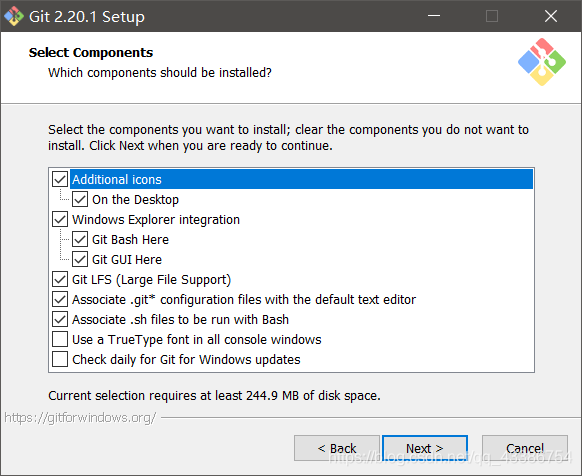Go back with the Back button

(337, 448)
